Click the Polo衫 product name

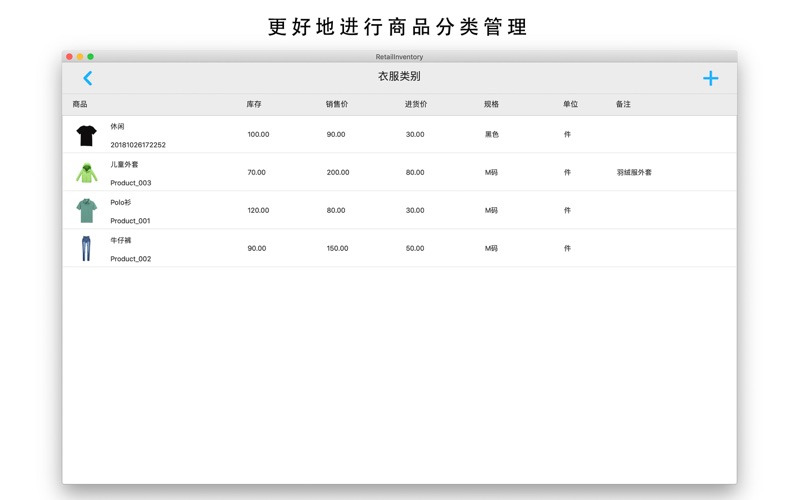click(x=121, y=203)
